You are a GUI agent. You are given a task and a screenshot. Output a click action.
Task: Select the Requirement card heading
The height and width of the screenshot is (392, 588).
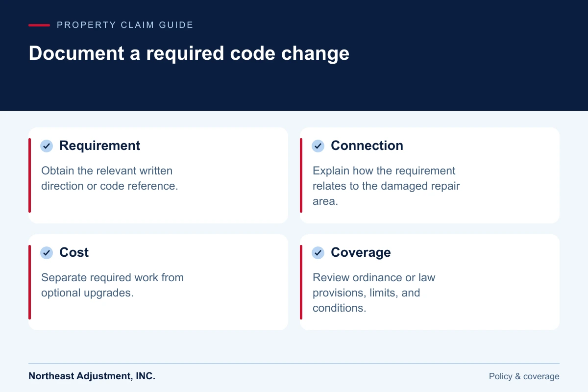pos(100,146)
